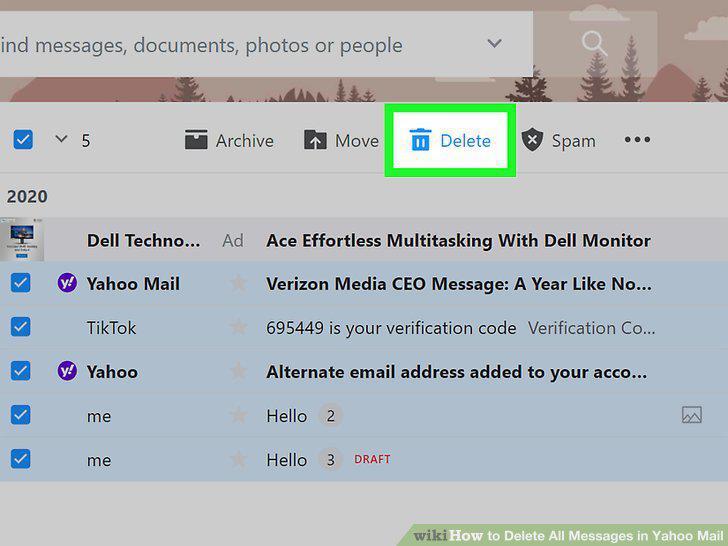Image resolution: width=728 pixels, height=546 pixels.
Task: Click the Archive box icon
Action: 196,140
